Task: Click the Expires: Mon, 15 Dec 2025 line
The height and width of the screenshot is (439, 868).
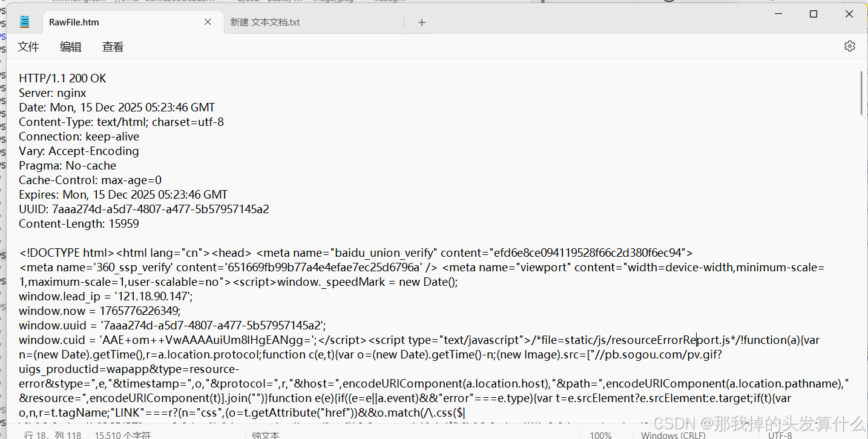Action: pyautogui.click(x=123, y=194)
